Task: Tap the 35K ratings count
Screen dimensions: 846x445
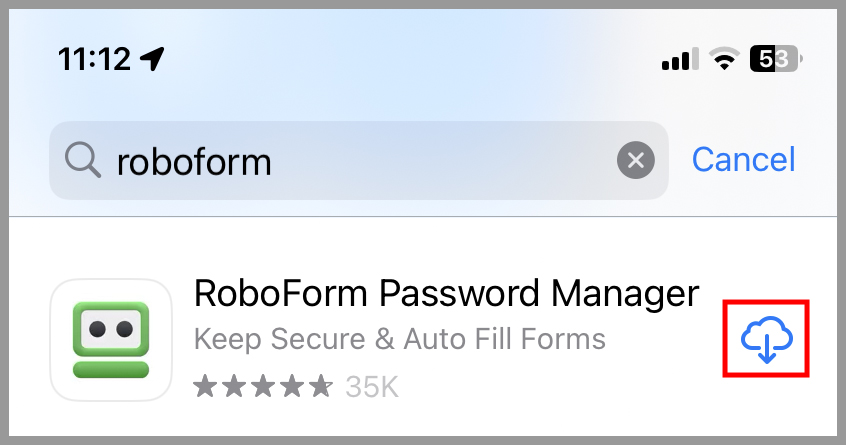Action: [372, 387]
